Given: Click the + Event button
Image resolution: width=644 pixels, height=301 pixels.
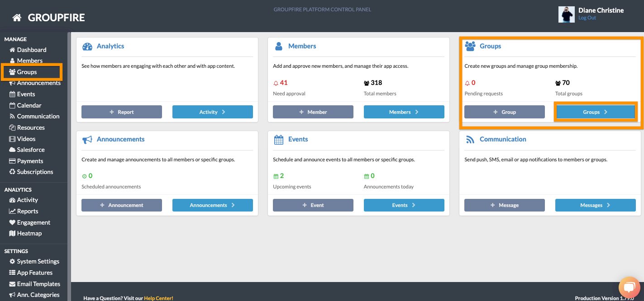Looking at the screenshot, I should (x=313, y=205).
